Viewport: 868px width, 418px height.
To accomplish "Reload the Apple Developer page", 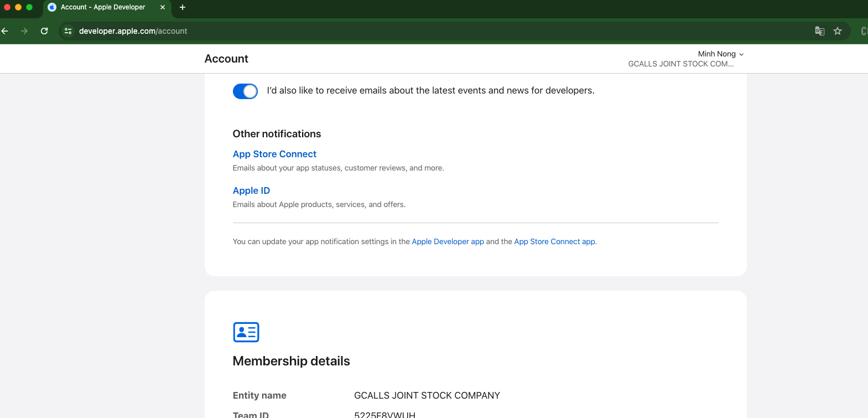I will 44,31.
